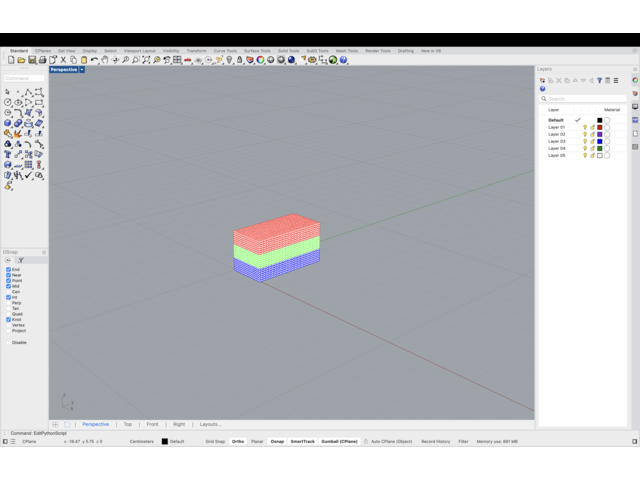Toggle the Mid osnap checkbox
The image size is (640, 480).
[9, 286]
